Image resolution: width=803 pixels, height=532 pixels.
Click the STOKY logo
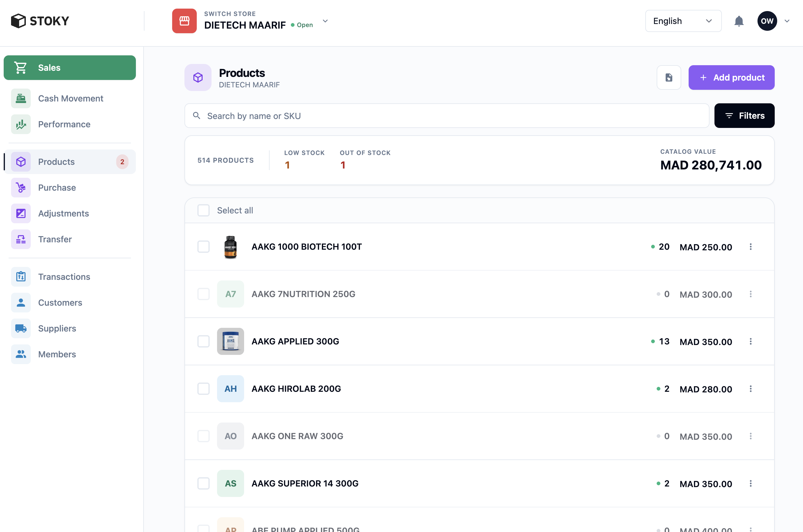[x=40, y=21]
